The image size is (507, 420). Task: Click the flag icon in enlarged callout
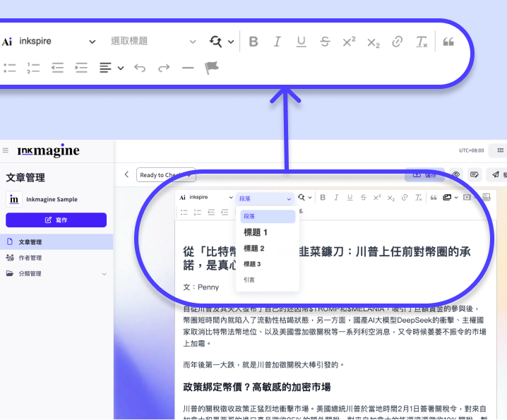pyautogui.click(x=212, y=68)
